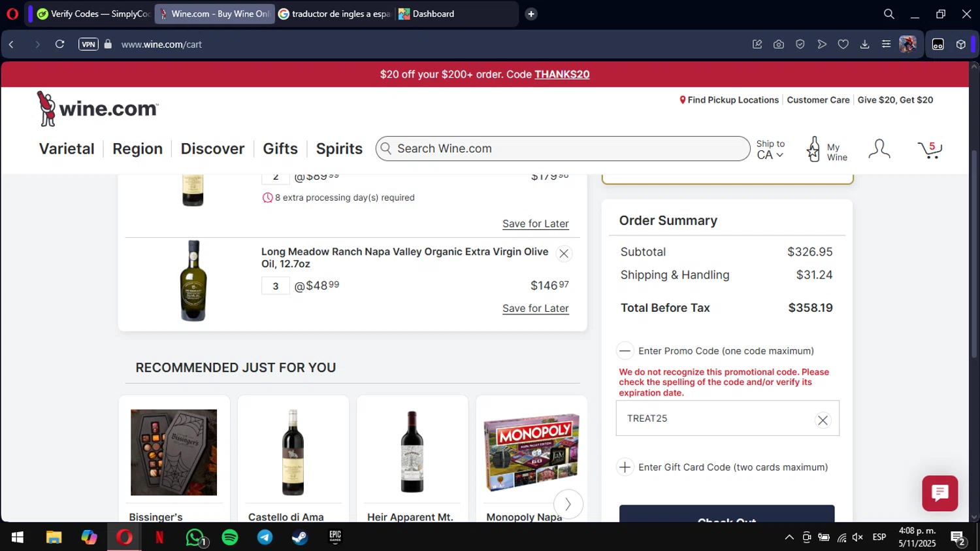
Task: Save Long Meadow Ranch Olive Oil for later
Action: [x=535, y=309]
